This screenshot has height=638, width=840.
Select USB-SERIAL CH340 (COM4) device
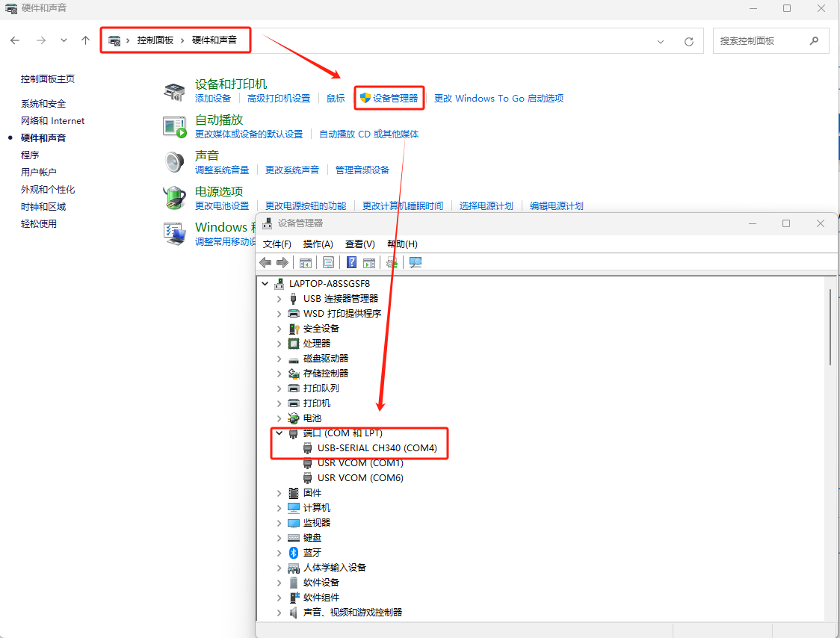pos(377,447)
